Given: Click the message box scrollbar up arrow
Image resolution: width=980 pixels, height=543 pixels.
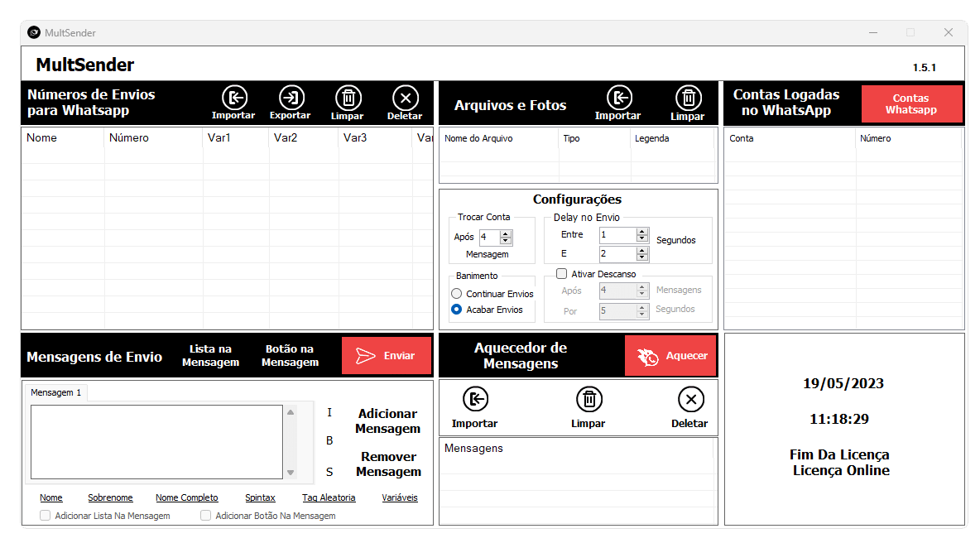Looking at the screenshot, I should (291, 412).
